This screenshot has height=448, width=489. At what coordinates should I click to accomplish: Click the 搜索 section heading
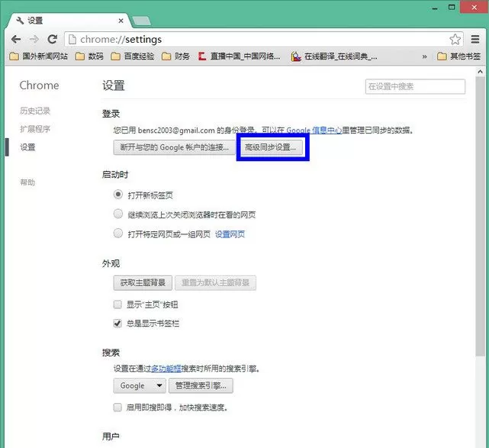111,353
